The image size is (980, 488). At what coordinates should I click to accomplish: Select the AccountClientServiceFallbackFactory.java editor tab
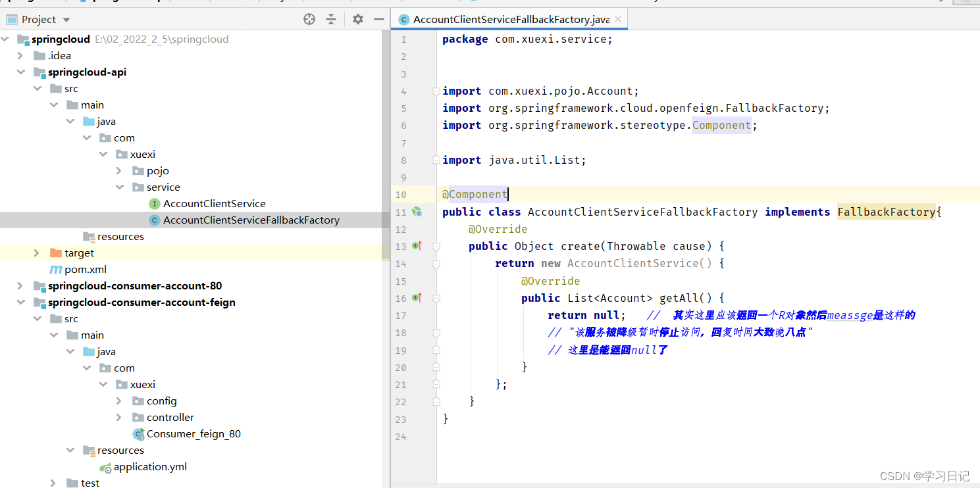pyautogui.click(x=509, y=20)
